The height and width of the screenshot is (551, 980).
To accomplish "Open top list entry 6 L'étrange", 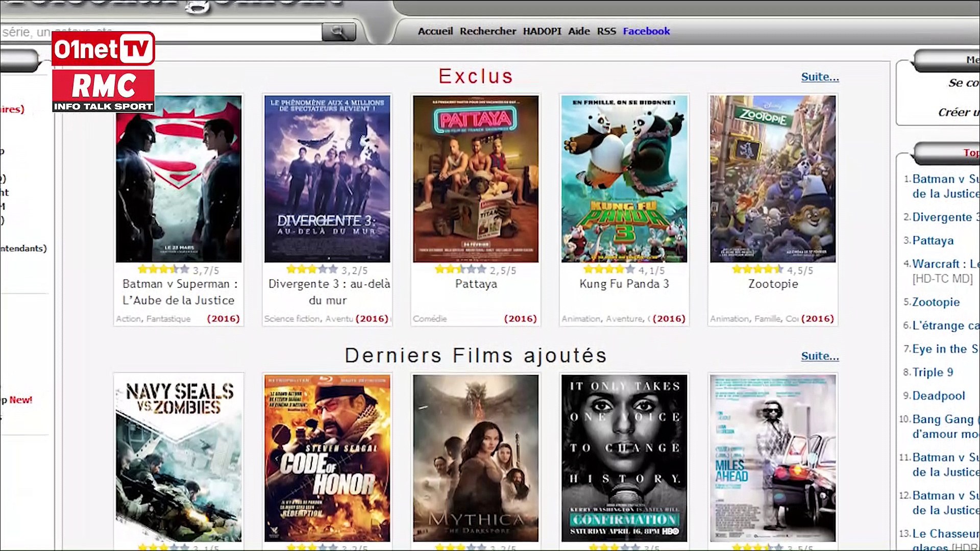I will coord(946,326).
